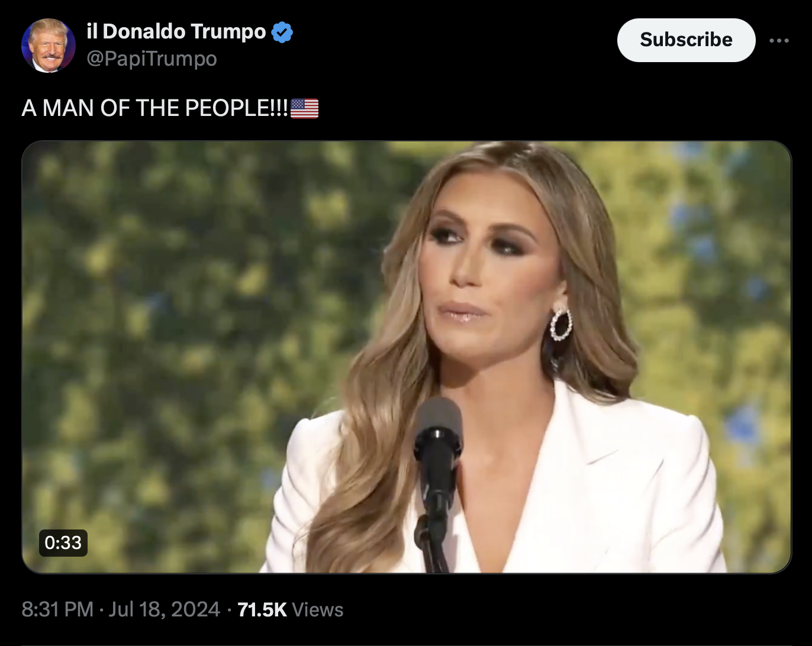Click the 0:33 video duration badge
812x646 pixels.
(x=63, y=542)
